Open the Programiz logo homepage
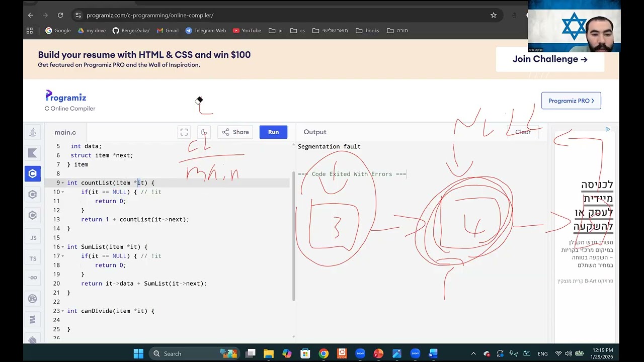The image size is (644, 362). pos(66,96)
